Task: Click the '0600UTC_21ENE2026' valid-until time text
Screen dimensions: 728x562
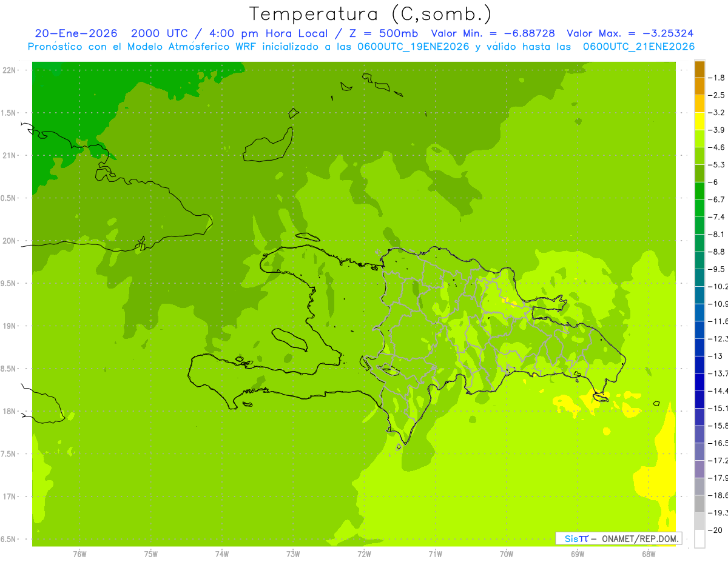Action: pyautogui.click(x=638, y=47)
